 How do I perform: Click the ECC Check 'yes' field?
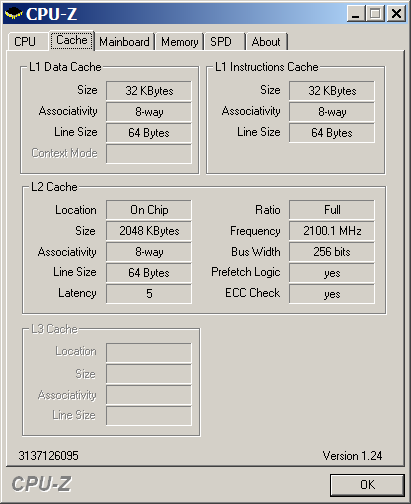332,294
